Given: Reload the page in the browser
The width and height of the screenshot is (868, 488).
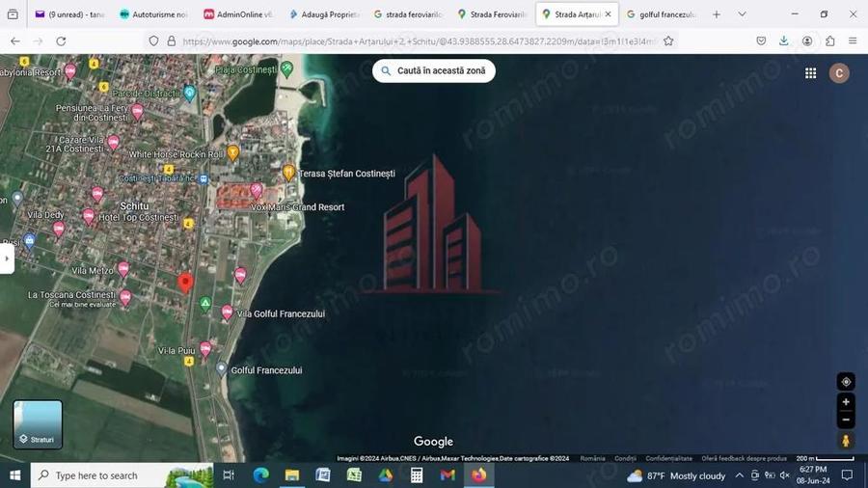Looking at the screenshot, I should click(61, 41).
